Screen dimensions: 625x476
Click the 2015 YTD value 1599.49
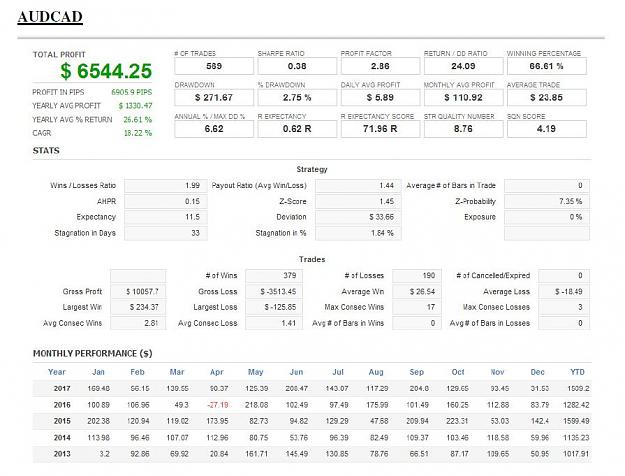click(x=576, y=421)
